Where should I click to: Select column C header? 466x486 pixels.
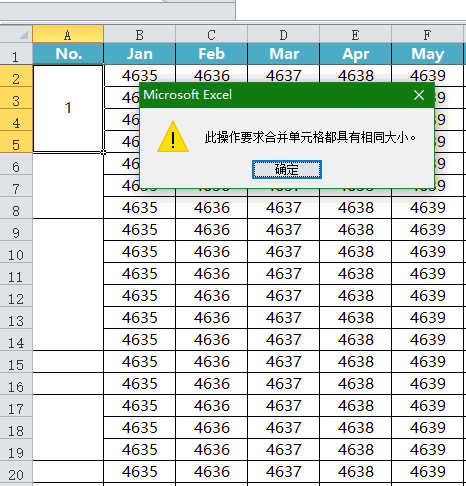click(212, 34)
